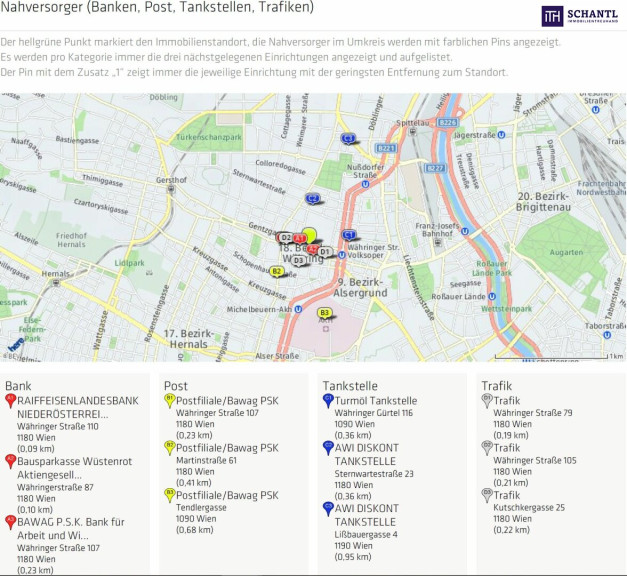This screenshot has height=576, width=627.
Task: Click the light green property location dot
Action: point(310,235)
